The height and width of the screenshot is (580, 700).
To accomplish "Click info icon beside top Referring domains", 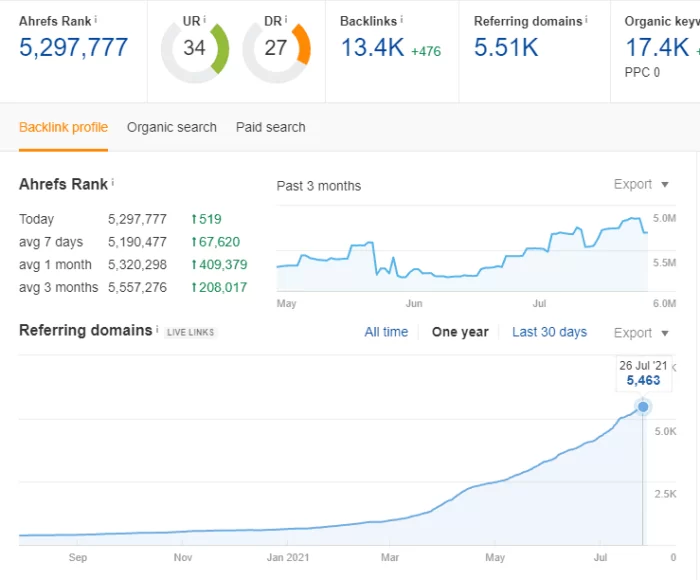I will coord(587,19).
